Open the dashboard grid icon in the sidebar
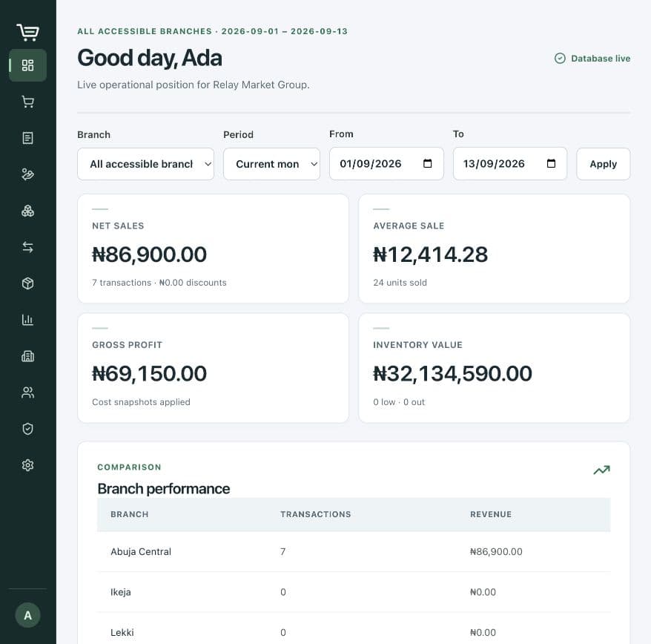This screenshot has width=651, height=644. pos(28,65)
